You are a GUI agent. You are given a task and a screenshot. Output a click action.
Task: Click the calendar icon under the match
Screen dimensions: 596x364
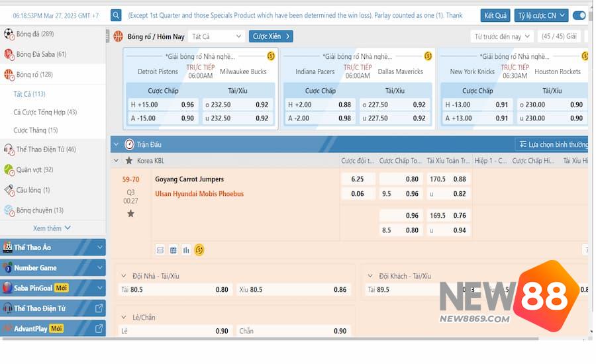point(173,250)
